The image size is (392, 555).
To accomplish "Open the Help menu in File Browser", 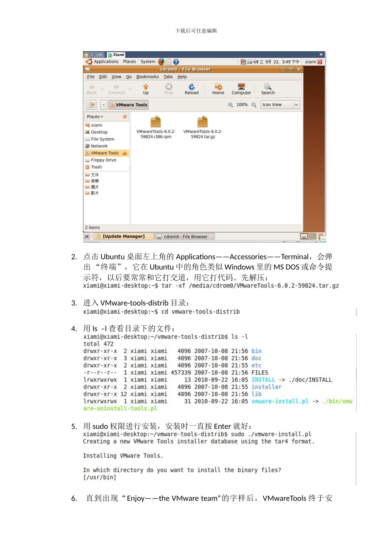I will point(182,77).
